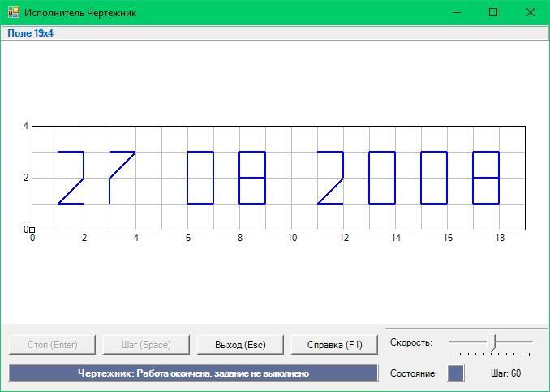Viewport: 550px width, 392px height.
Task: Click the x-axis label 18
Action: (500, 238)
